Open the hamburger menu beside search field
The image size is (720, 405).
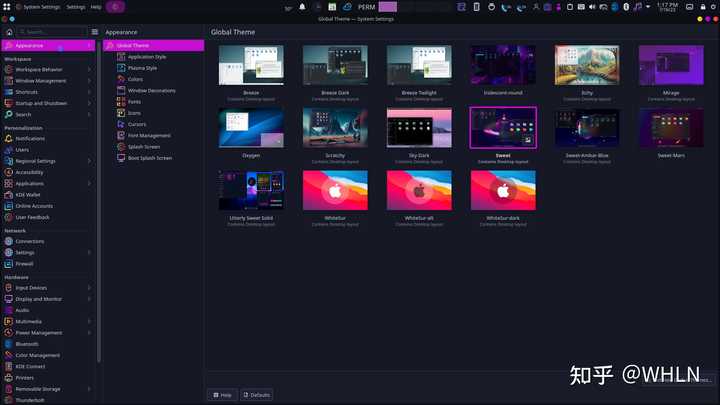coord(95,32)
